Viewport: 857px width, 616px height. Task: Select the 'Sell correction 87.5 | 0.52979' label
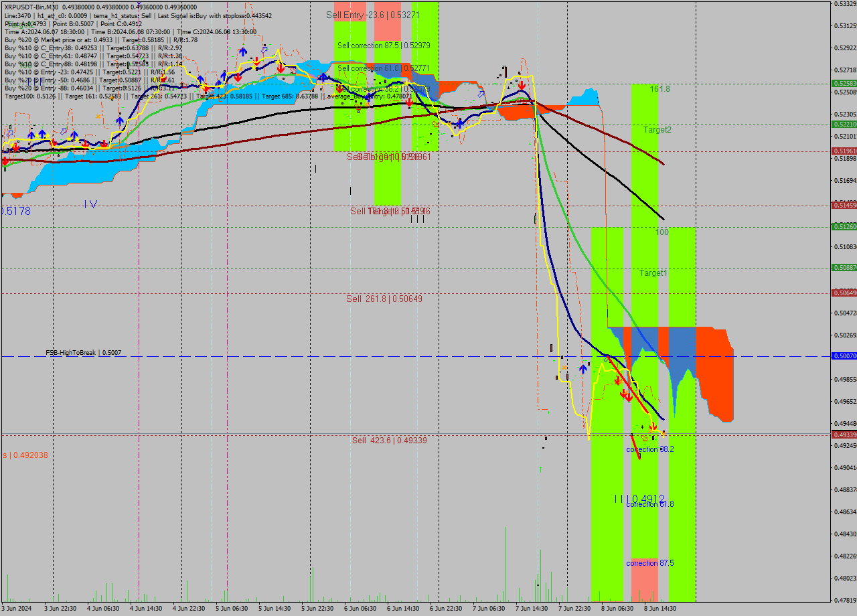384,46
